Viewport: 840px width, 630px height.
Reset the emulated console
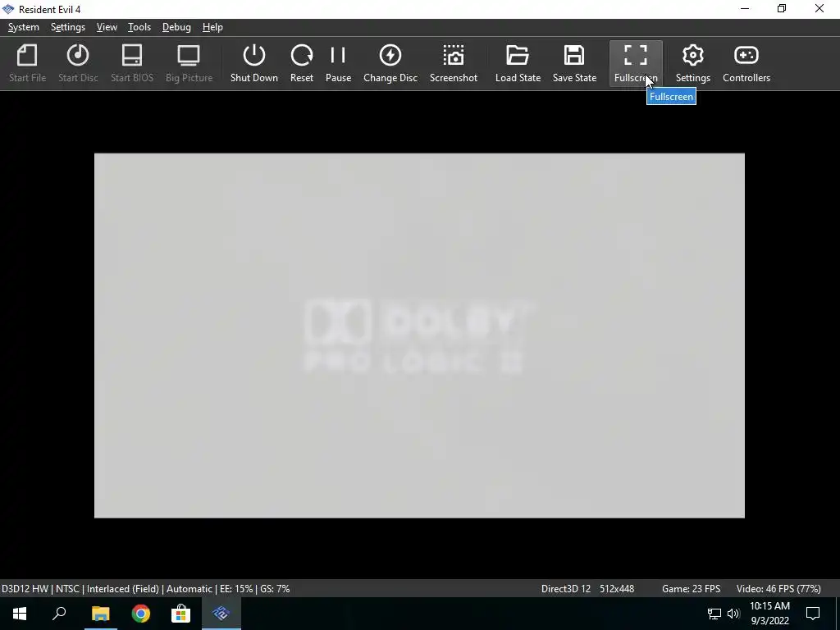302,63
